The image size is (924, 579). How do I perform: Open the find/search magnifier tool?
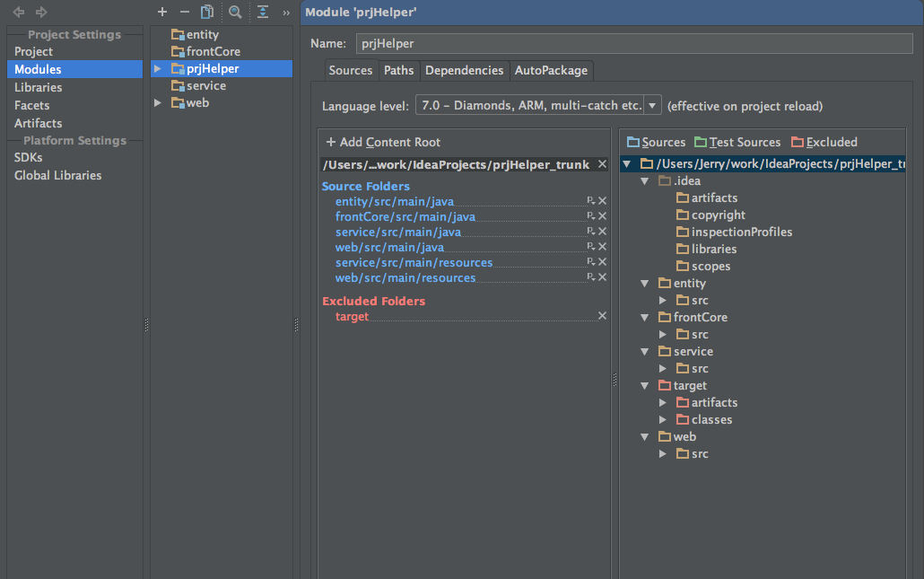235,12
